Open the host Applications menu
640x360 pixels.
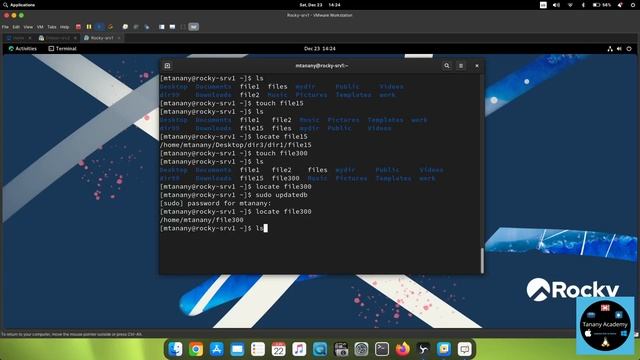19,5
